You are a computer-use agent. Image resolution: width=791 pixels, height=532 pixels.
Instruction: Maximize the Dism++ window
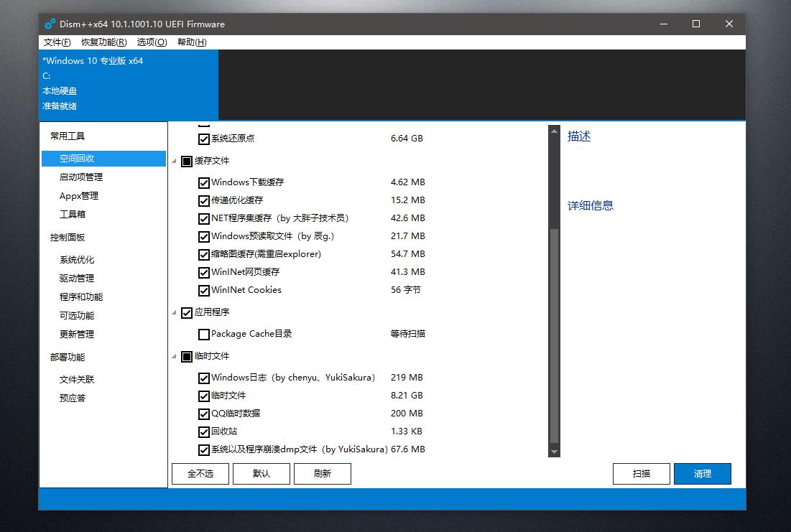click(x=695, y=24)
